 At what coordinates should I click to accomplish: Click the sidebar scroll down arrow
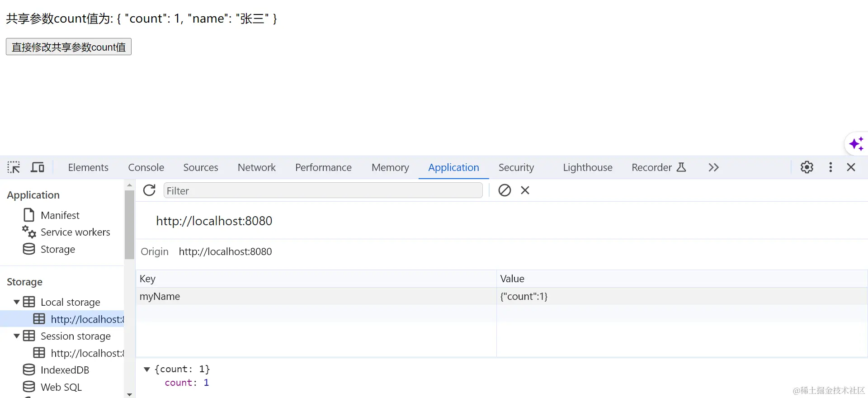[x=130, y=394]
